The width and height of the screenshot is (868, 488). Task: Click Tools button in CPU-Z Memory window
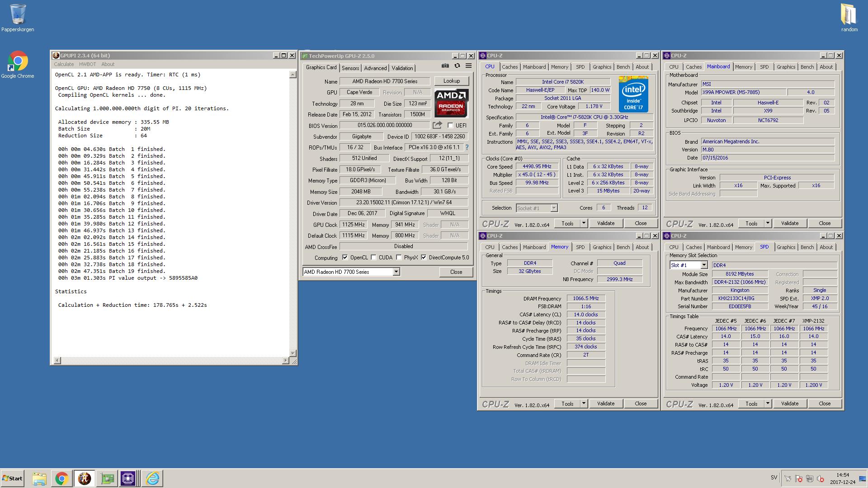567,404
